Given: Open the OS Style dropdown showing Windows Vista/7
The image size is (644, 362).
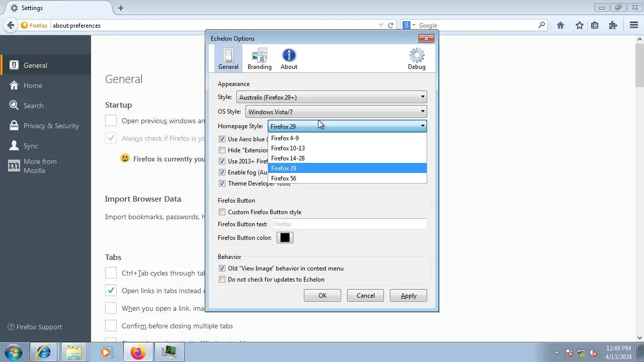Looking at the screenshot, I should click(336, 112).
